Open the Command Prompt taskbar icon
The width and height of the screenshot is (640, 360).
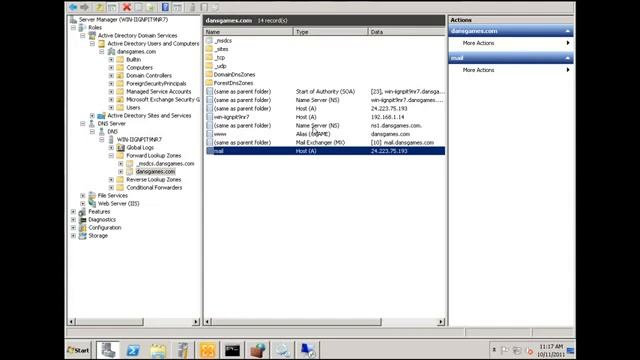(x=232, y=350)
